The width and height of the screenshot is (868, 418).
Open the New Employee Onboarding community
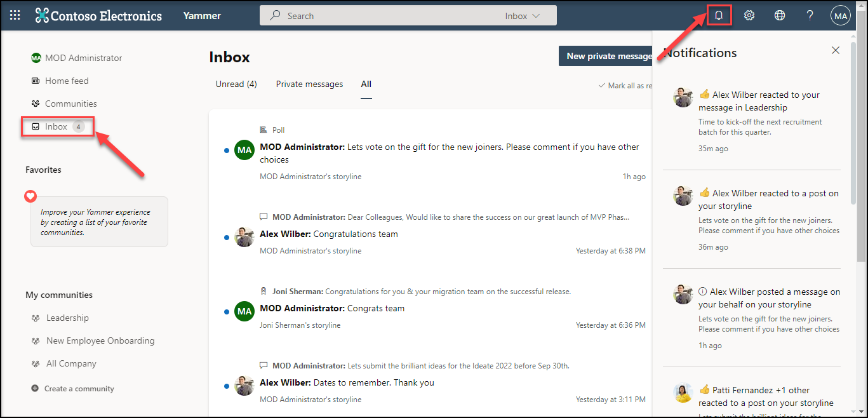tap(100, 340)
